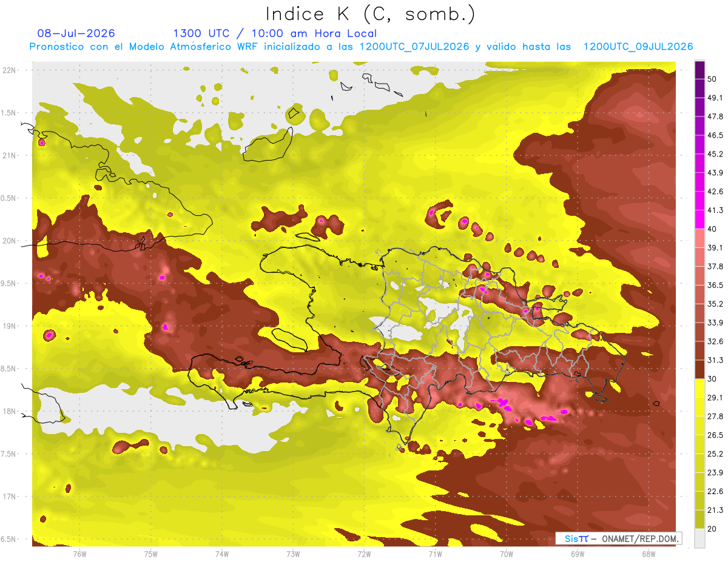Viewport: 728px width, 562px height.
Task: Select the date text '08-Jul-2026'
Action: [x=76, y=33]
